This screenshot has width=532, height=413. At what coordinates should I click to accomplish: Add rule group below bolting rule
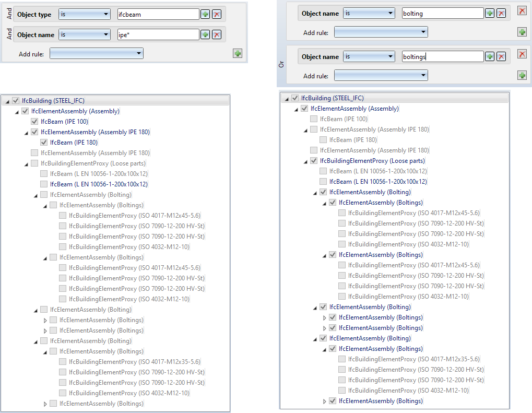[x=522, y=32]
